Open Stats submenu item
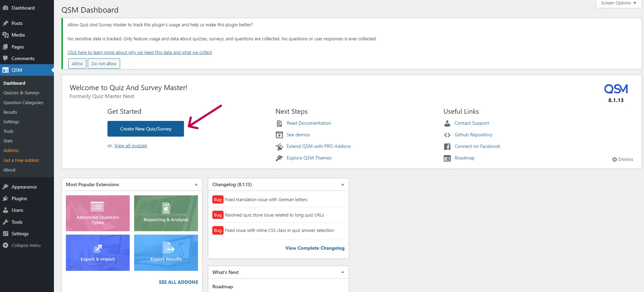Viewport: 644px width, 292px height. [8, 141]
